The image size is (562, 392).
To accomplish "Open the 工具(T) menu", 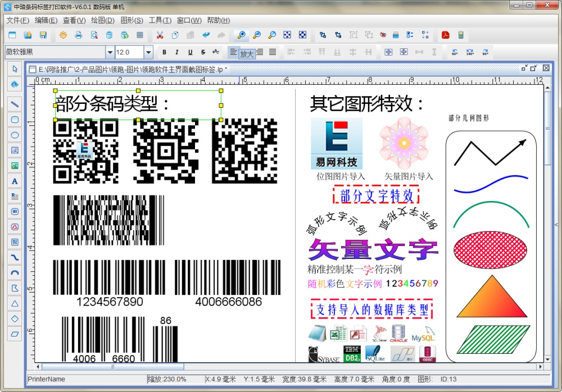I will coord(160,20).
